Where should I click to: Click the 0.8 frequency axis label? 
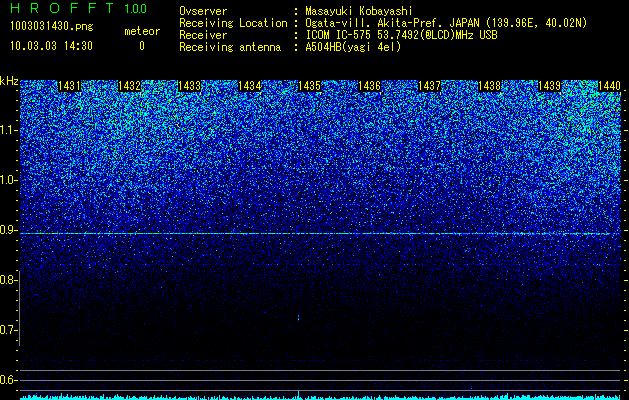pos(7,280)
